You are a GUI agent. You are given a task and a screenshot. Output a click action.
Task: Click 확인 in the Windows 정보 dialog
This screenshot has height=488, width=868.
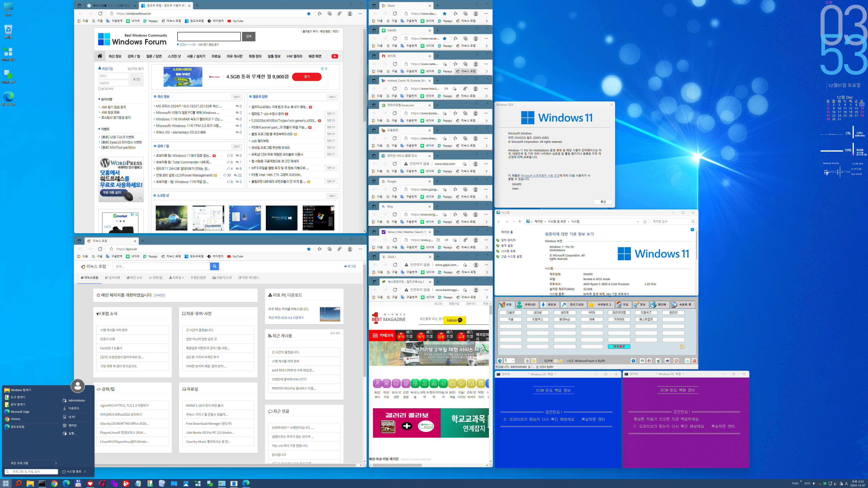coord(603,202)
